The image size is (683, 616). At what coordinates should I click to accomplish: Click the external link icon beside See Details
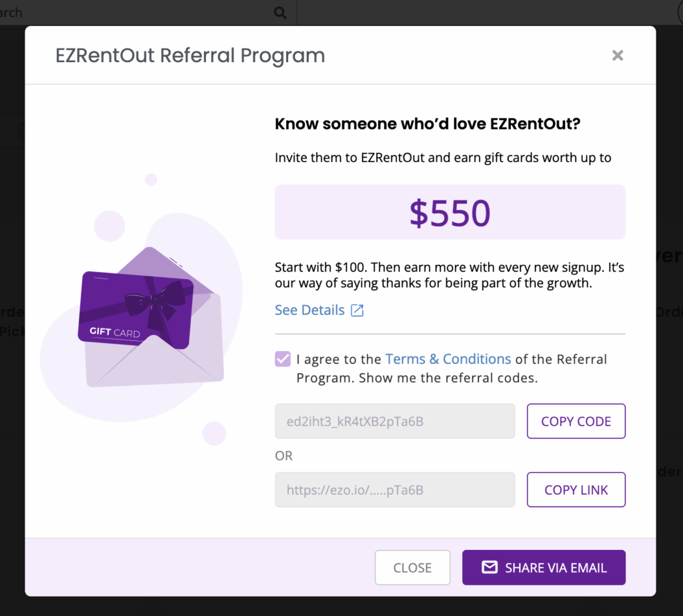point(358,310)
